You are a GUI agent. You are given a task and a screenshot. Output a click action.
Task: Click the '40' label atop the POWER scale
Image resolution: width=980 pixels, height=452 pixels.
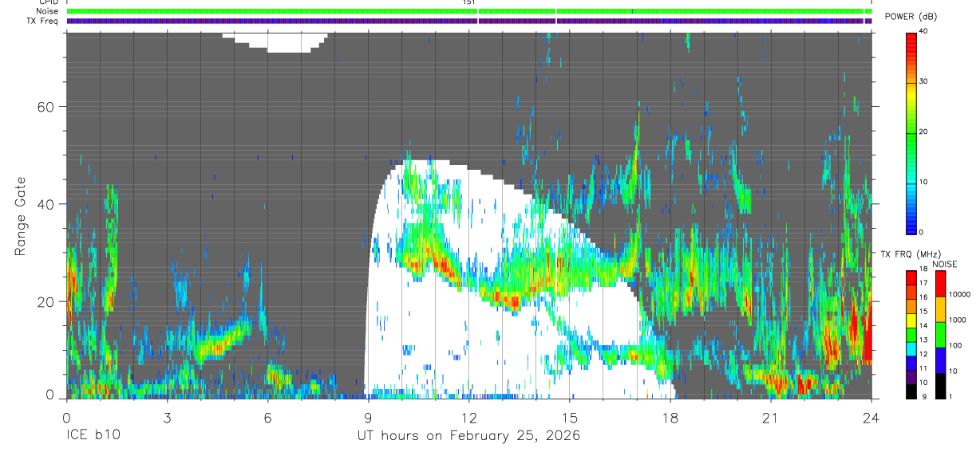[x=924, y=32]
